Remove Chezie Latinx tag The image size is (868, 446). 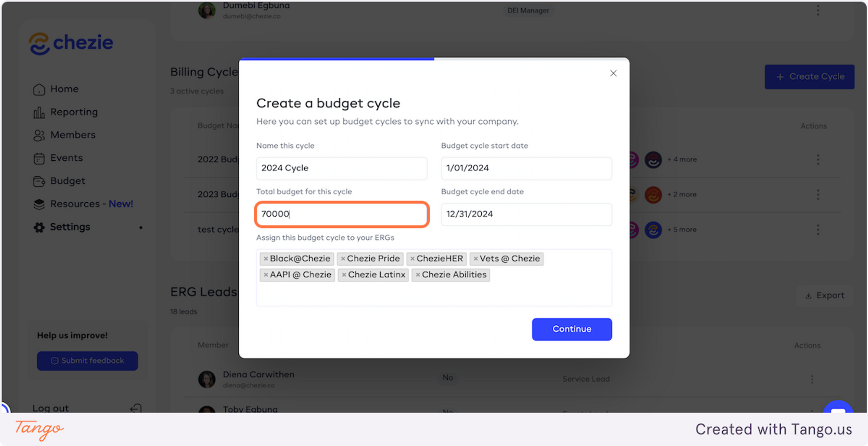(344, 275)
